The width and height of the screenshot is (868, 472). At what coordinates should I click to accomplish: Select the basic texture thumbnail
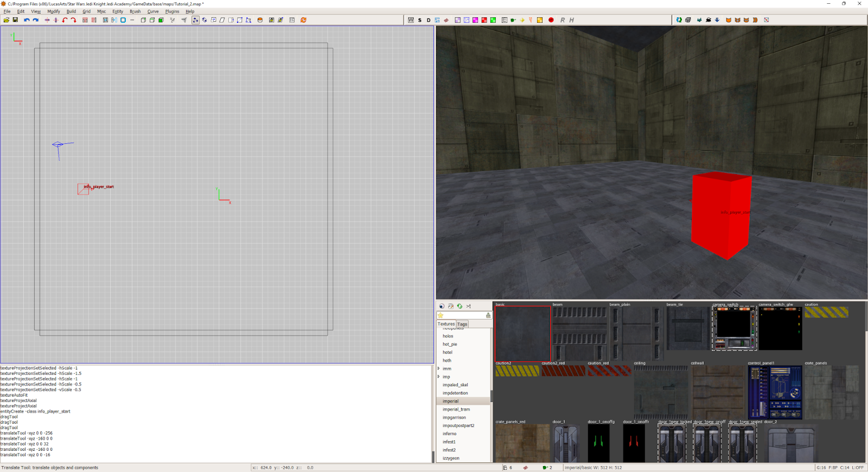[522, 334]
